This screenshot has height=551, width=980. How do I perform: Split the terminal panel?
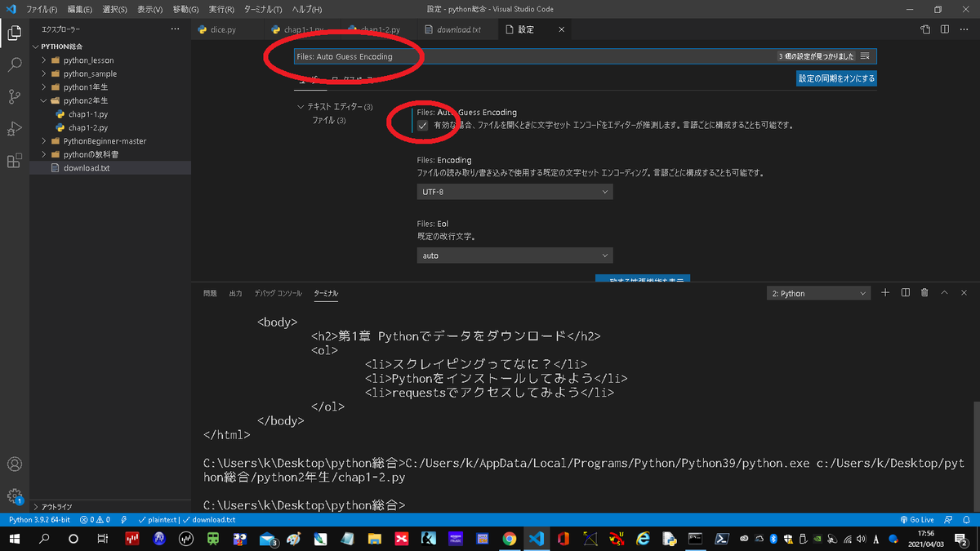[905, 293]
